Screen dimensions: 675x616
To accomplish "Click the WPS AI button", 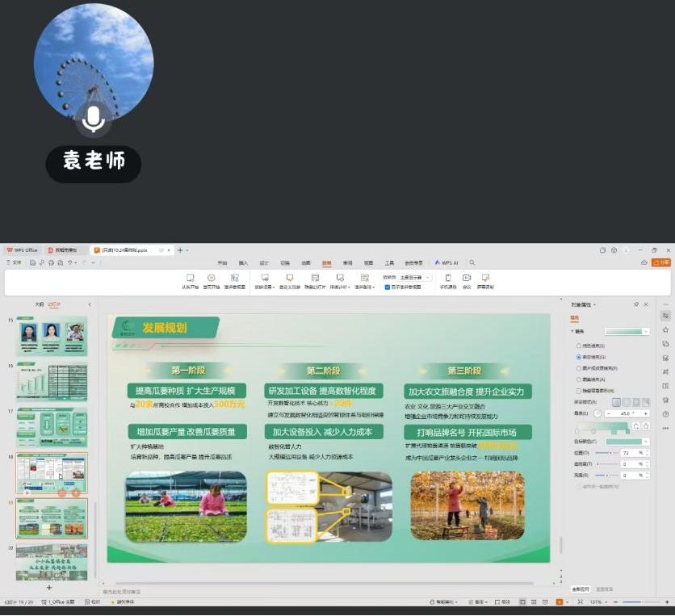I will (447, 262).
